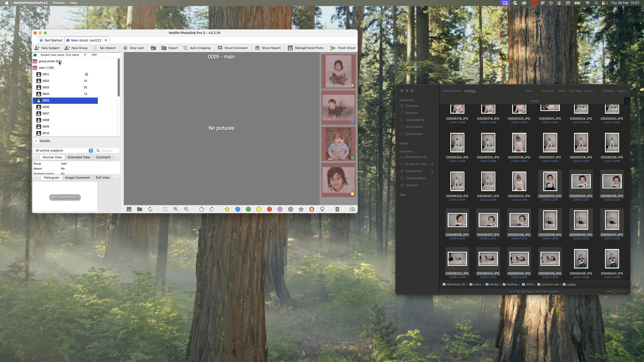Click the cloud upload icon
Viewport: 644px width, 362px height.
pyautogui.click(x=352, y=209)
